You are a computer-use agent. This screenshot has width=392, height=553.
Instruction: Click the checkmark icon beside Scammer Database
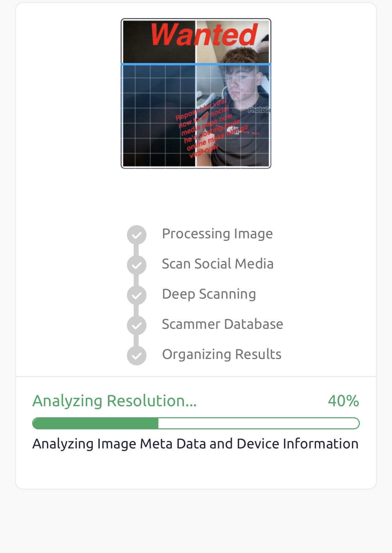pyautogui.click(x=137, y=325)
